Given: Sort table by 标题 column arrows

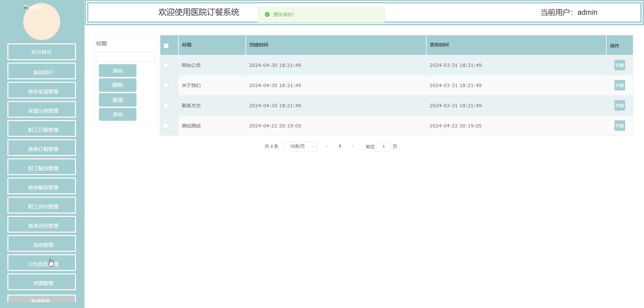Looking at the screenshot, I should (196, 45).
